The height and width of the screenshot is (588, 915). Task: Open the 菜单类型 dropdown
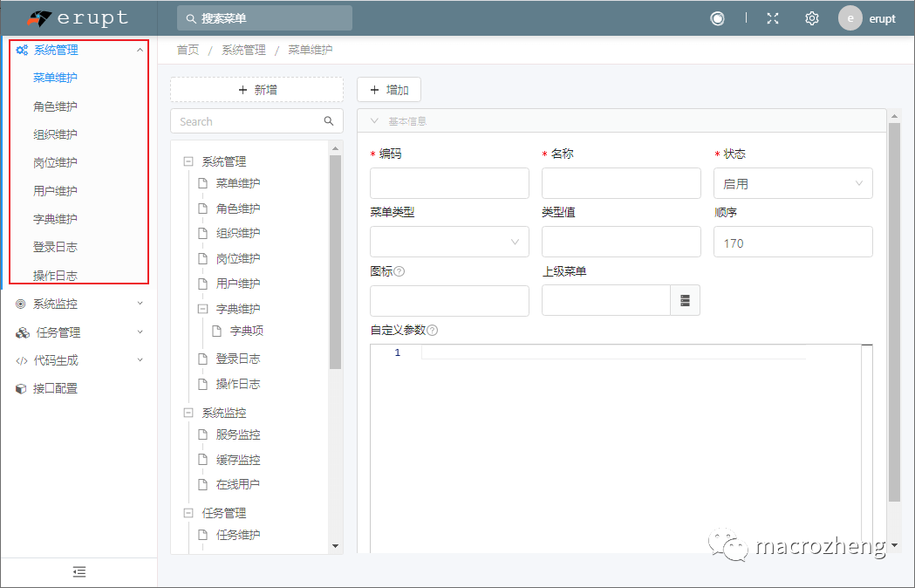coord(449,242)
